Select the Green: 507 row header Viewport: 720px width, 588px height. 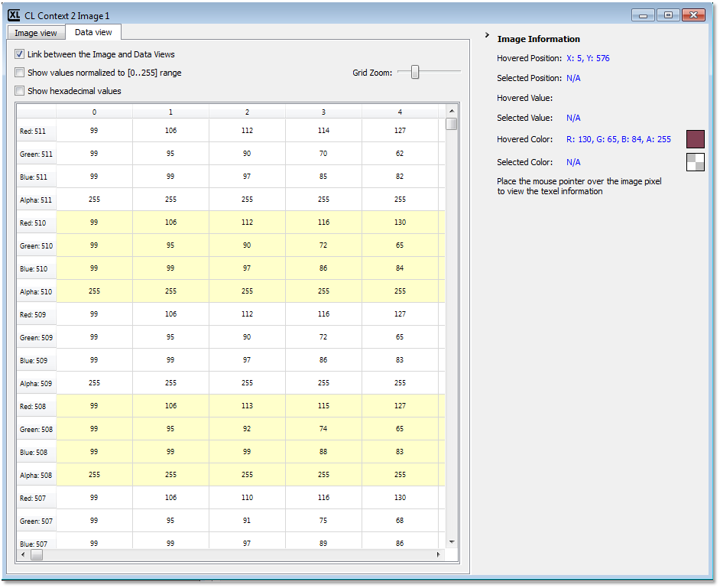click(36, 521)
